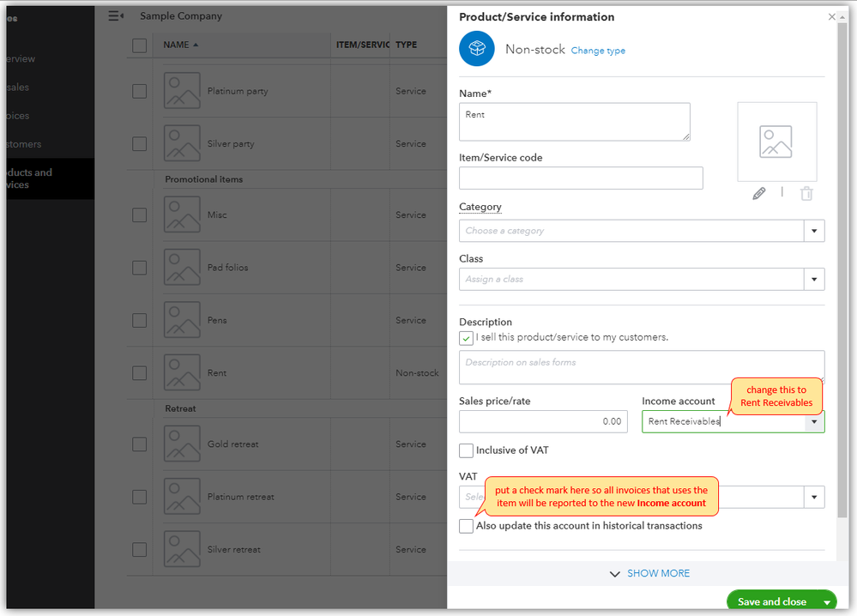Tick the Silver retreat row checkbox
Viewport: 857px width, 616px height.
139,549
